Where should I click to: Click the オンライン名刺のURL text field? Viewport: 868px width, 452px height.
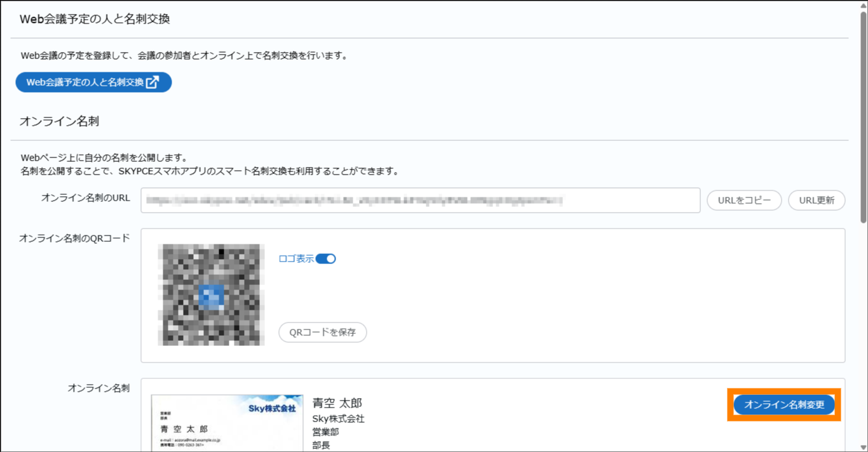click(419, 201)
